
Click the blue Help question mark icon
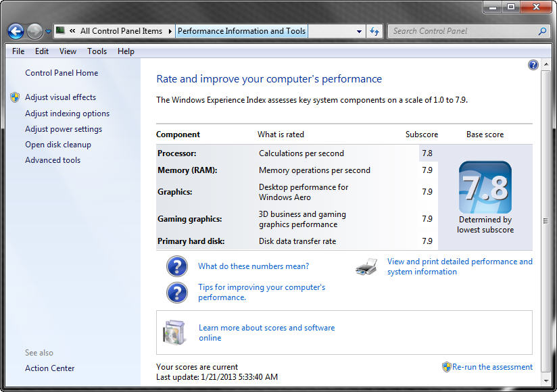(533, 65)
